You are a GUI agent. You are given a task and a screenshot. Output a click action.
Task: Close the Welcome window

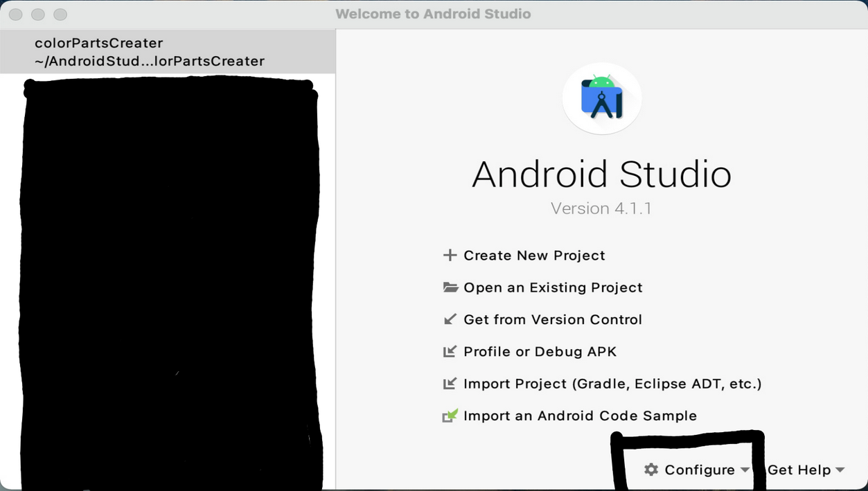click(15, 14)
